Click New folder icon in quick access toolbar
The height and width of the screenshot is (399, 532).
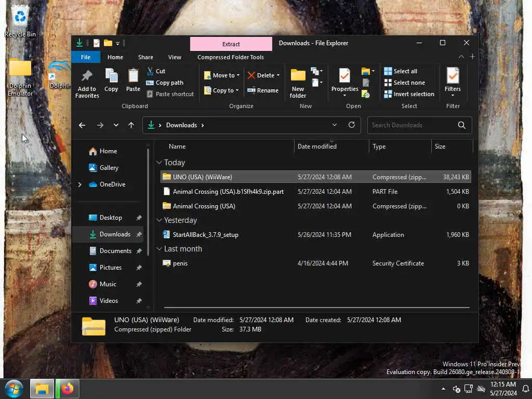coord(108,43)
